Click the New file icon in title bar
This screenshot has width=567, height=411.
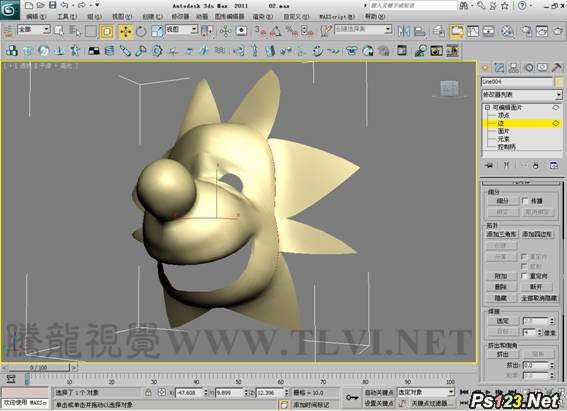coord(29,5)
